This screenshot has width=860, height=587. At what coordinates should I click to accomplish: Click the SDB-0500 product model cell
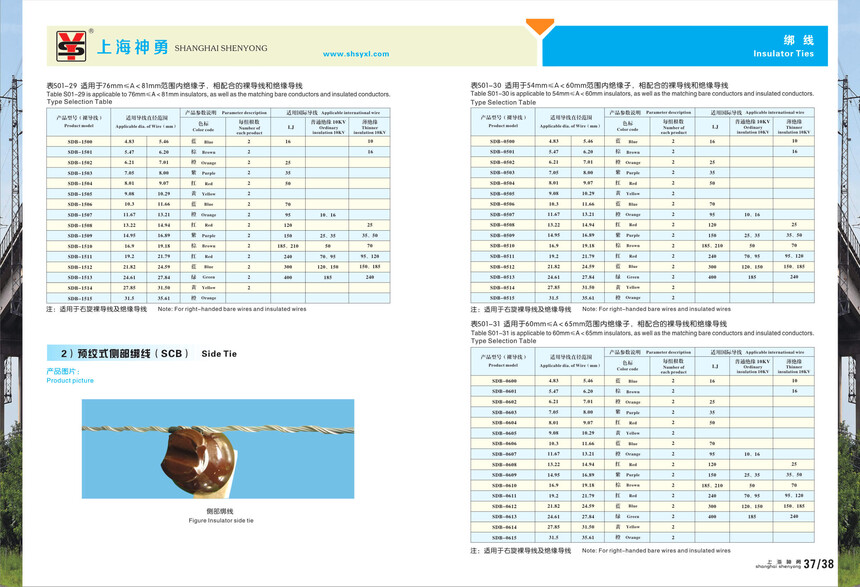503,141
